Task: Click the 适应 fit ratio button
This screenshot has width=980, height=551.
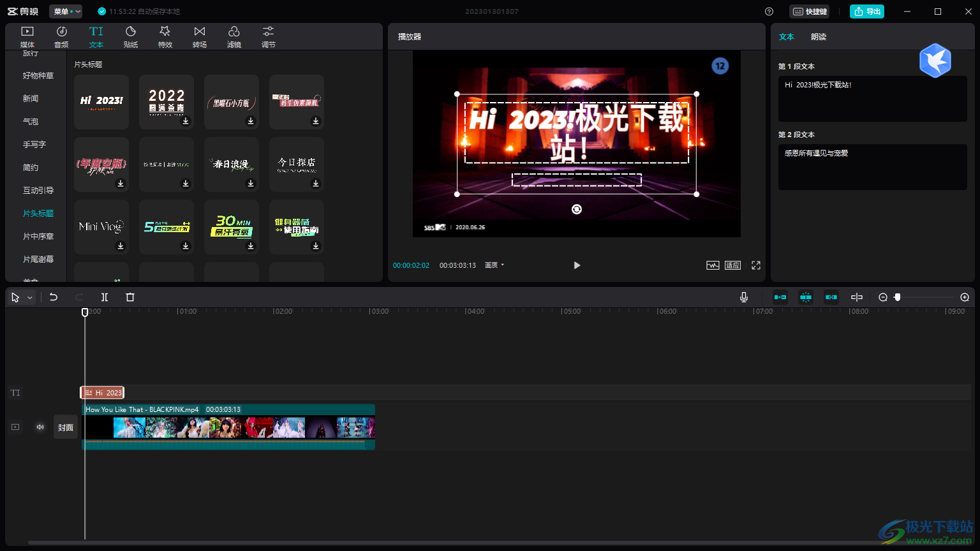Action: [x=732, y=265]
